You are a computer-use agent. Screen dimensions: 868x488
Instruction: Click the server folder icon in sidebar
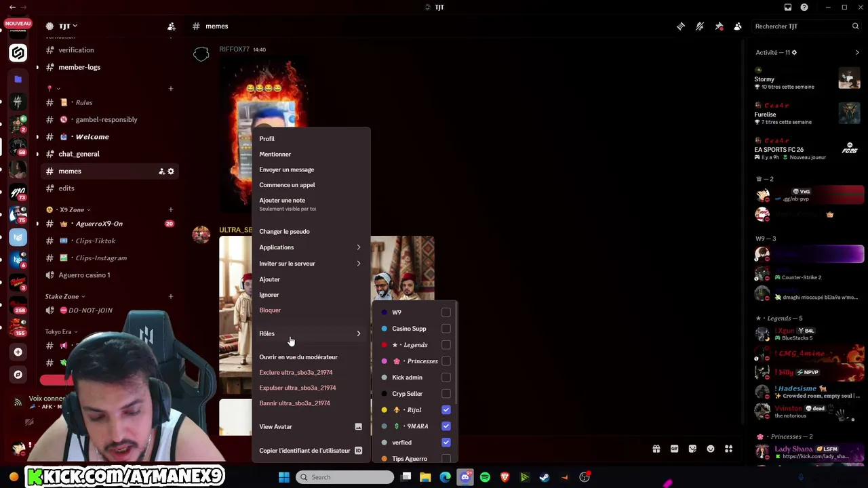click(18, 79)
